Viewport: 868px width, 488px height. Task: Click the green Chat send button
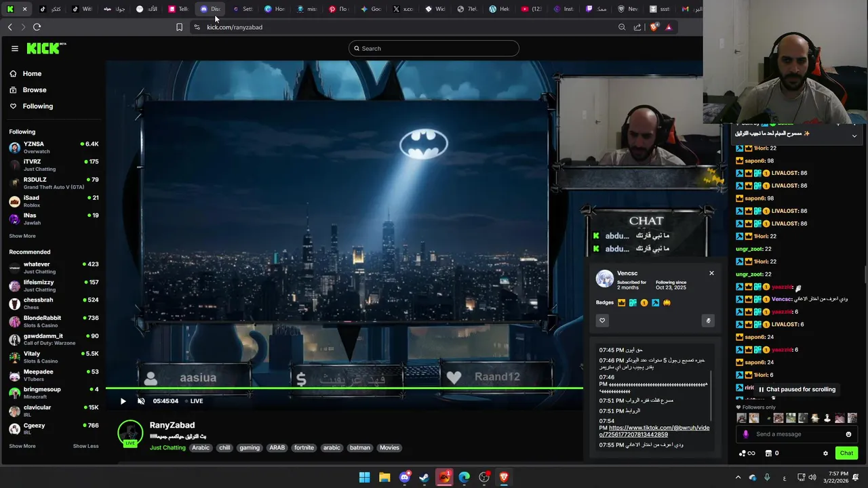point(846,453)
